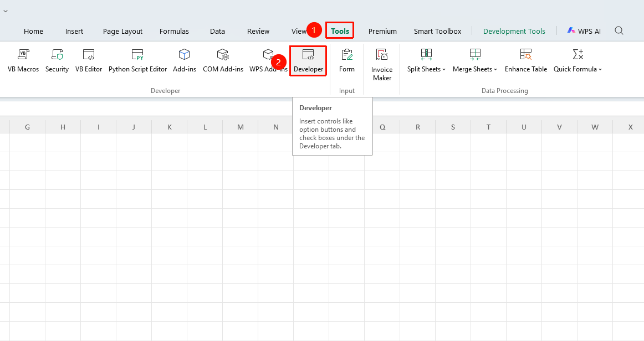Image resolution: width=644 pixels, height=341 pixels.
Task: Expand the quick access chevron at top-left
Action: pos(6,11)
